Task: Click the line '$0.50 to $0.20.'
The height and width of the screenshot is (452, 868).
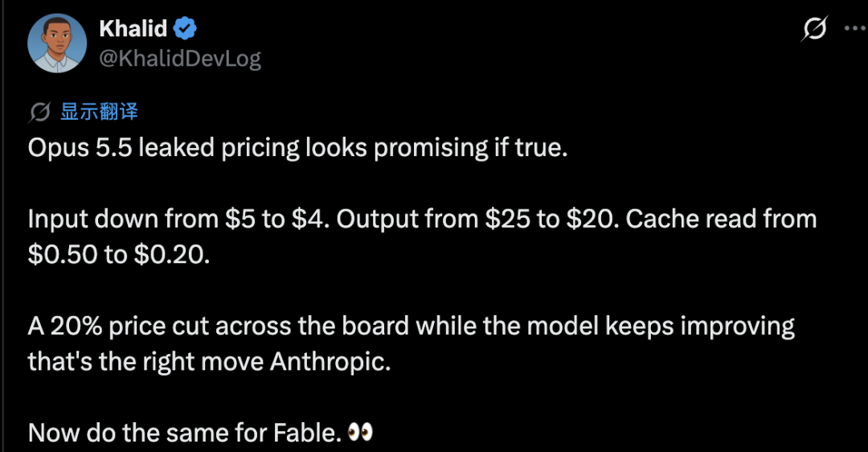Action: click(119, 255)
